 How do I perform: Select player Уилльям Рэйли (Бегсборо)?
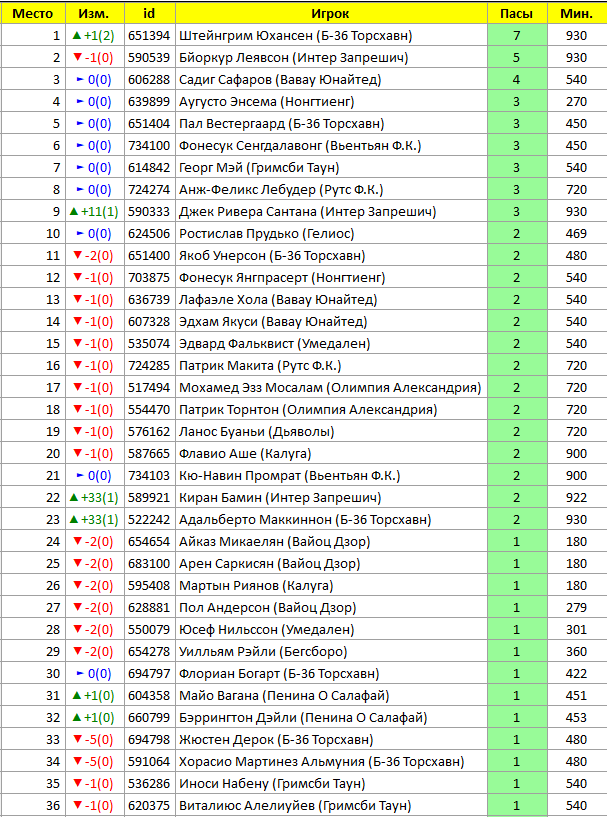[x=263, y=651]
